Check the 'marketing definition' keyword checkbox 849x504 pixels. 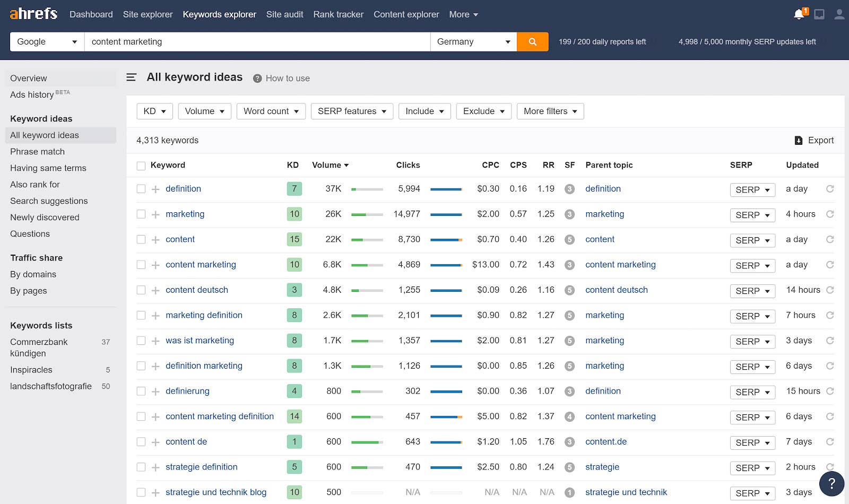coord(141,315)
